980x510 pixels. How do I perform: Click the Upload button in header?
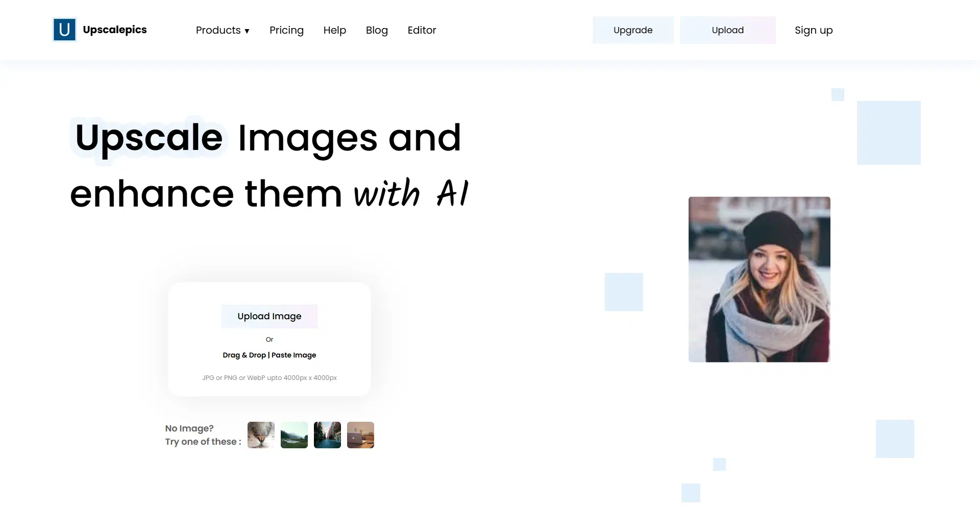click(x=727, y=30)
